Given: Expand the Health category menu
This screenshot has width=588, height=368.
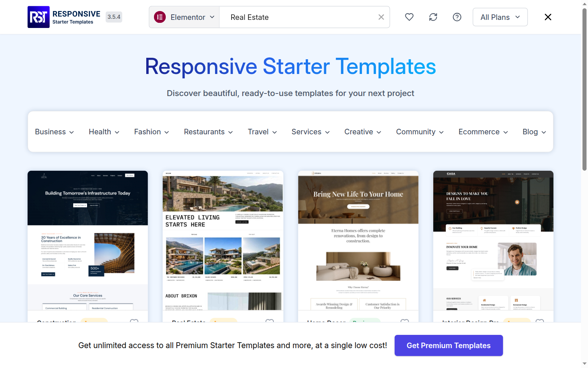Looking at the screenshot, I should [x=104, y=132].
